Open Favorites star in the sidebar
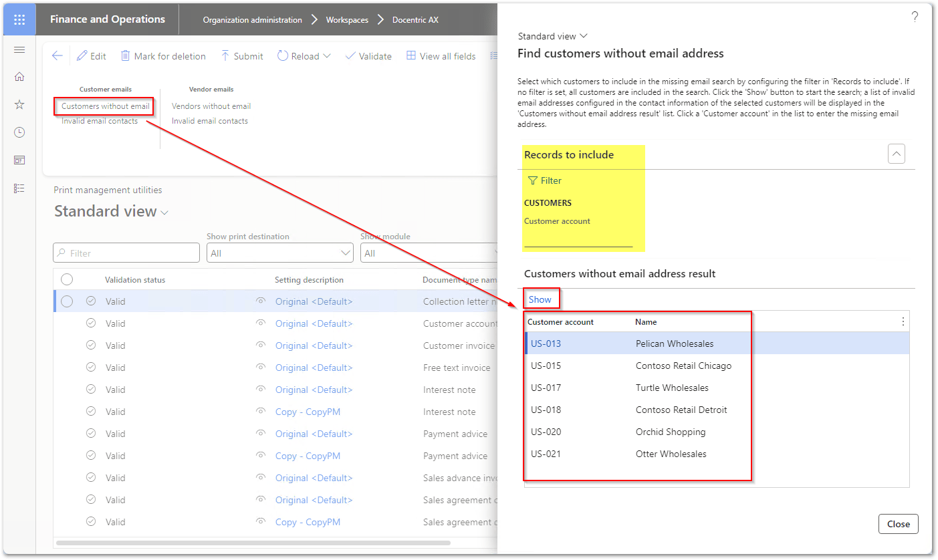Screen dimensions: 938x560 click(x=19, y=105)
